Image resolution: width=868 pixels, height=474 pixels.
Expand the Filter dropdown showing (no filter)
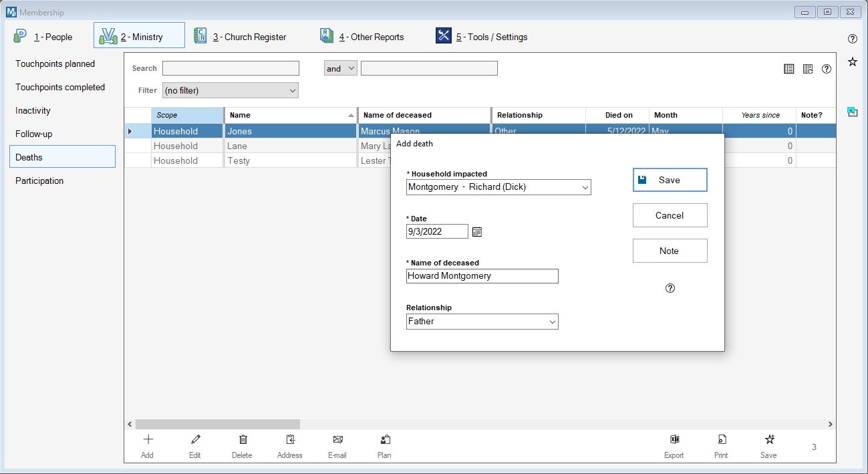coord(292,91)
